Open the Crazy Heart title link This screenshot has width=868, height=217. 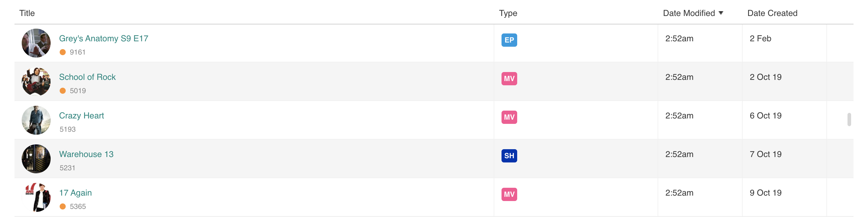tap(82, 115)
